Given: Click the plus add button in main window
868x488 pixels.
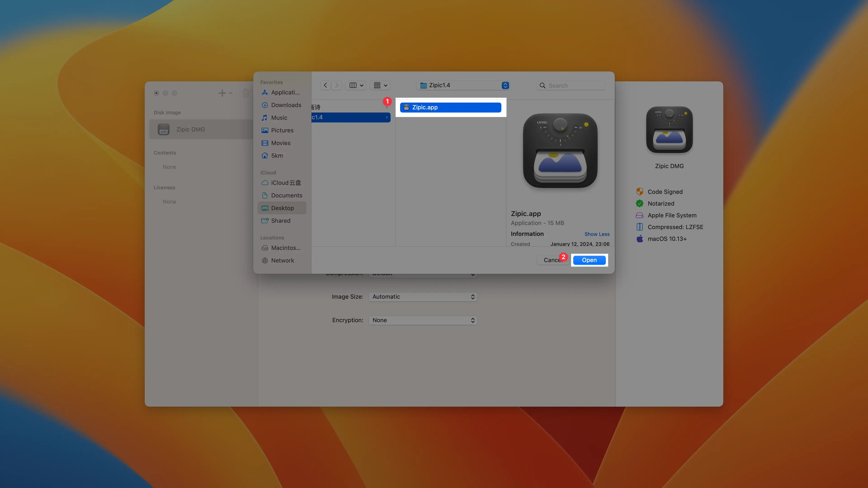Looking at the screenshot, I should pyautogui.click(x=222, y=93).
